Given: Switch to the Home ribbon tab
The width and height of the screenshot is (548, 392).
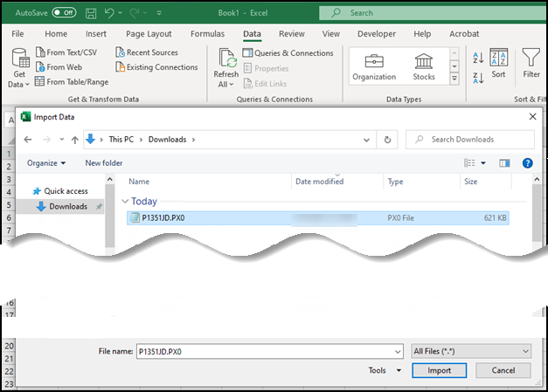Looking at the screenshot, I should coord(56,34).
